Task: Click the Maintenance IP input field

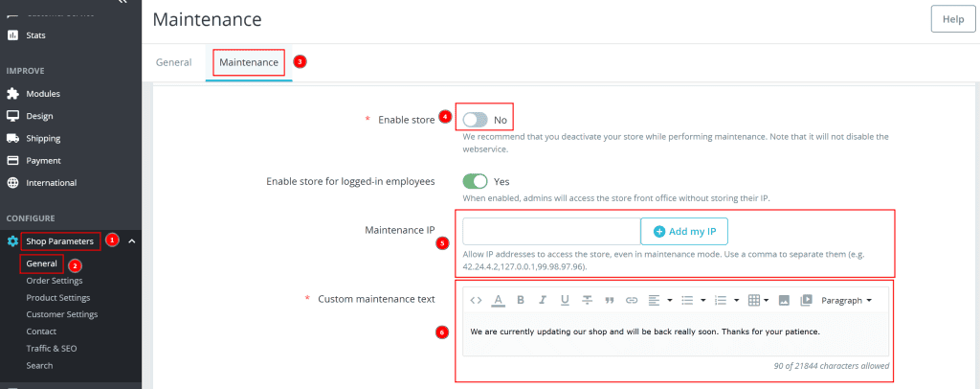Action: pos(551,232)
